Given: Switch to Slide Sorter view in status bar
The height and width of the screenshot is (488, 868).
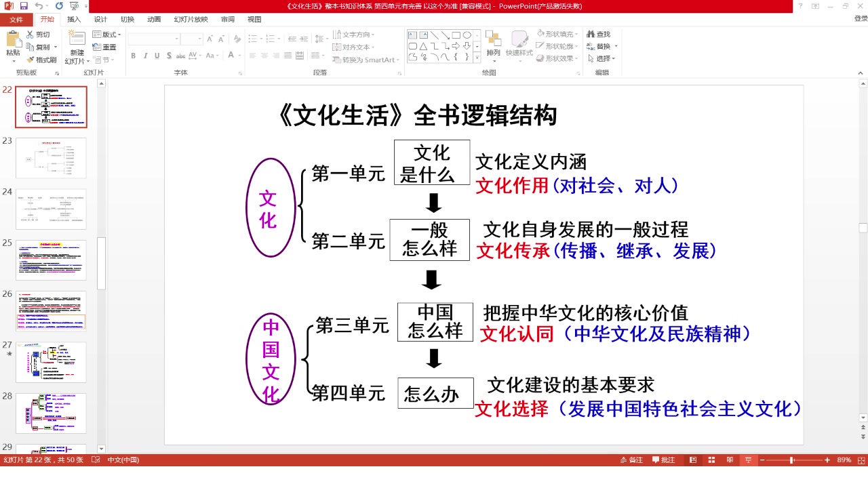Looking at the screenshot, I should pos(710,460).
